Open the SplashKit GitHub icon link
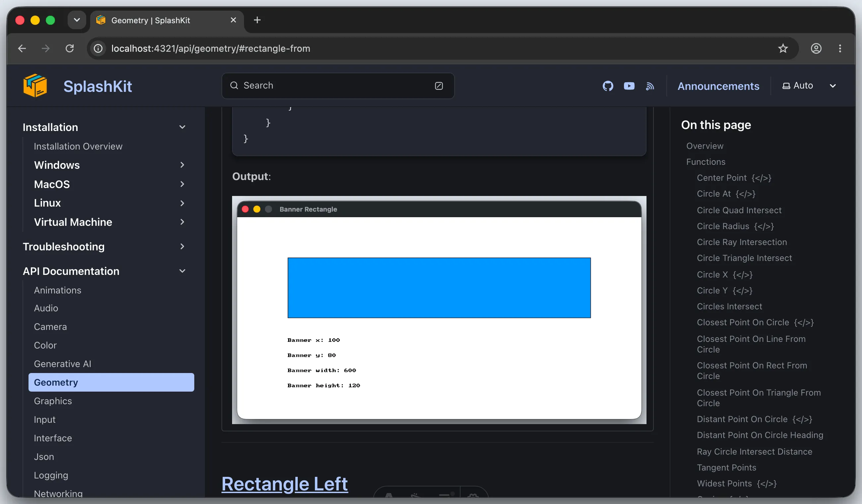The width and height of the screenshot is (862, 504). click(x=607, y=86)
